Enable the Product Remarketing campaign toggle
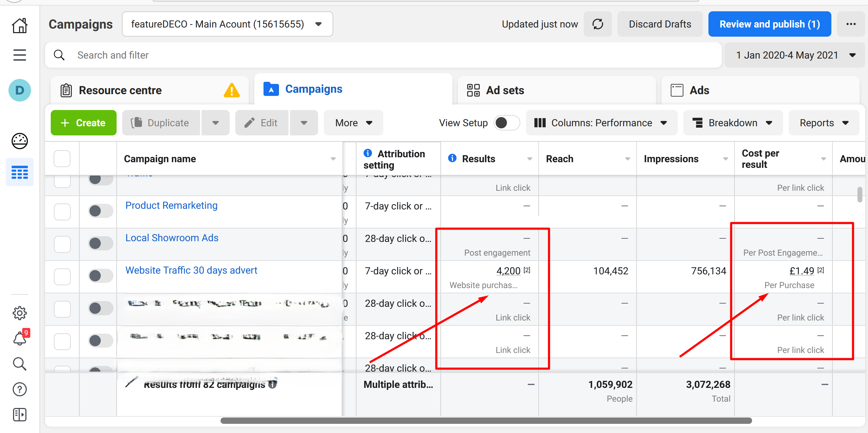The image size is (868, 433). point(100,211)
